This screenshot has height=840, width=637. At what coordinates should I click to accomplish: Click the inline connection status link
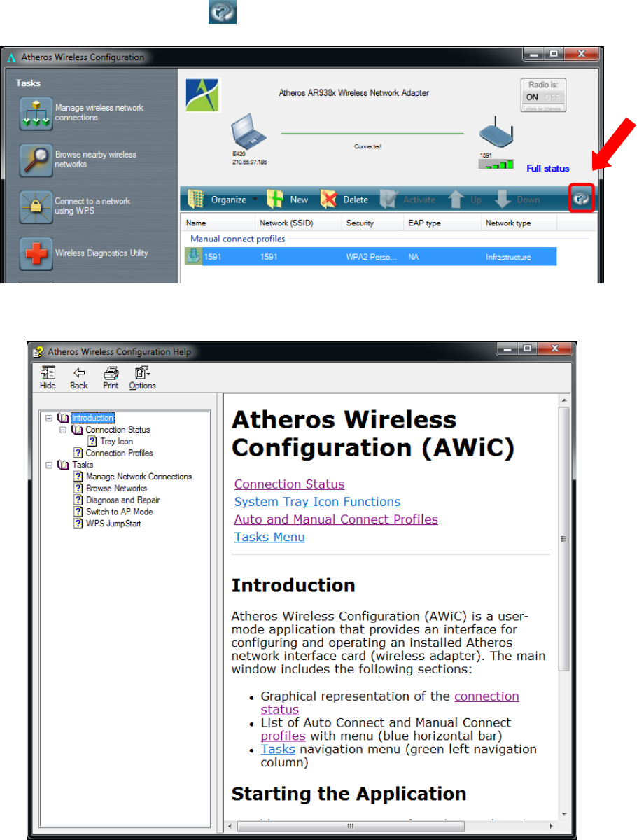(x=486, y=696)
